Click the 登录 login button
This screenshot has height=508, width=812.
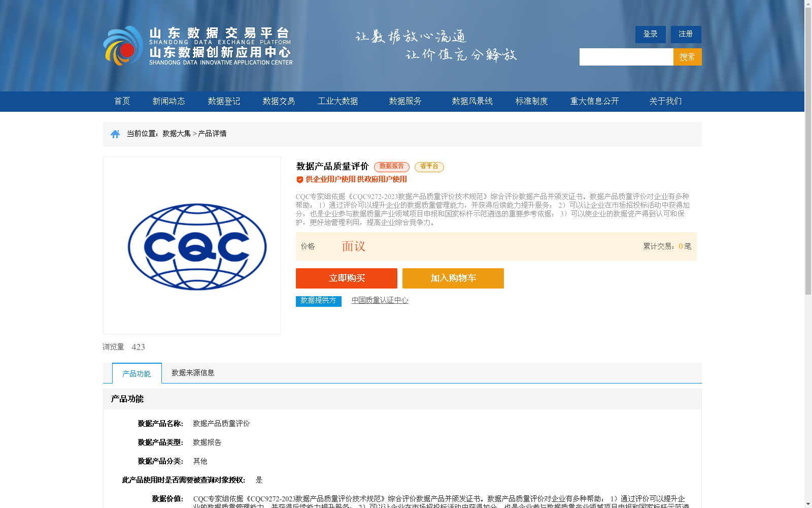click(650, 34)
